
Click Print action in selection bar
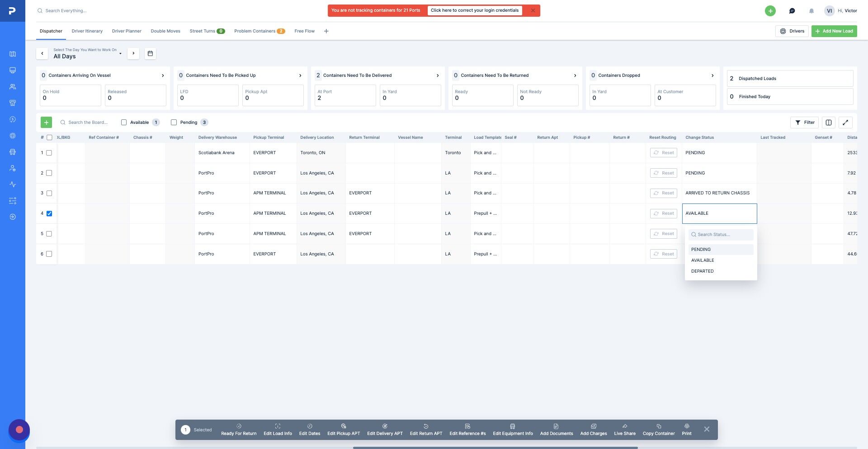(687, 430)
